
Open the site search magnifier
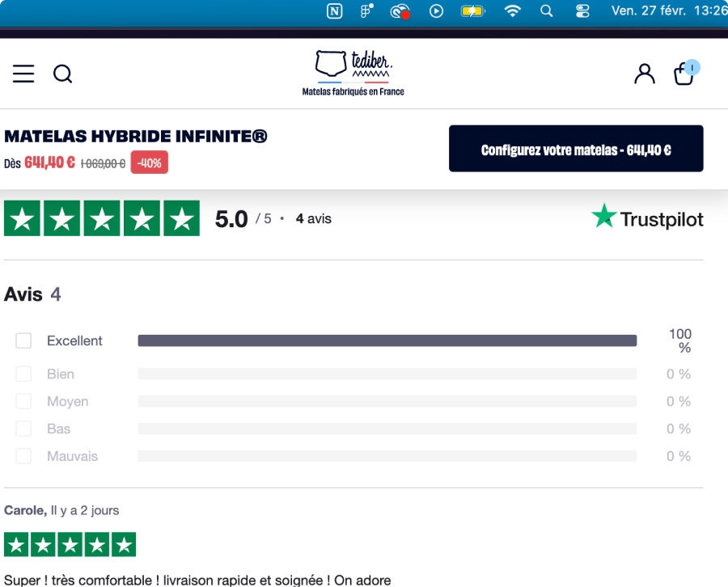[x=62, y=74]
